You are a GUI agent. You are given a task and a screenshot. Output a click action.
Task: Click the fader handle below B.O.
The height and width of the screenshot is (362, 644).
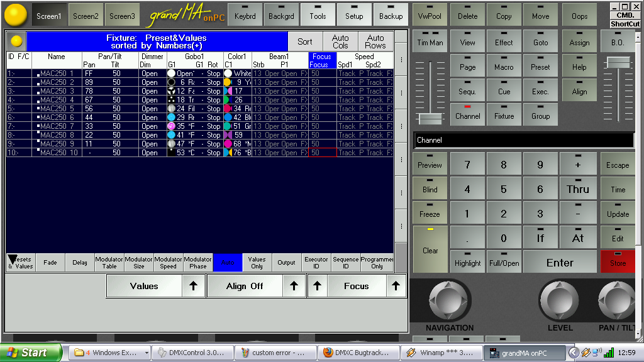coord(618,63)
